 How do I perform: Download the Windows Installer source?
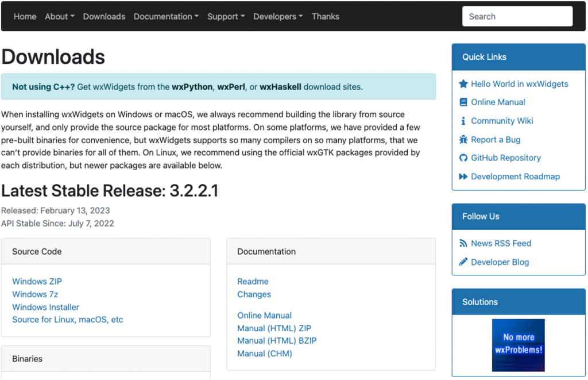[x=45, y=307]
